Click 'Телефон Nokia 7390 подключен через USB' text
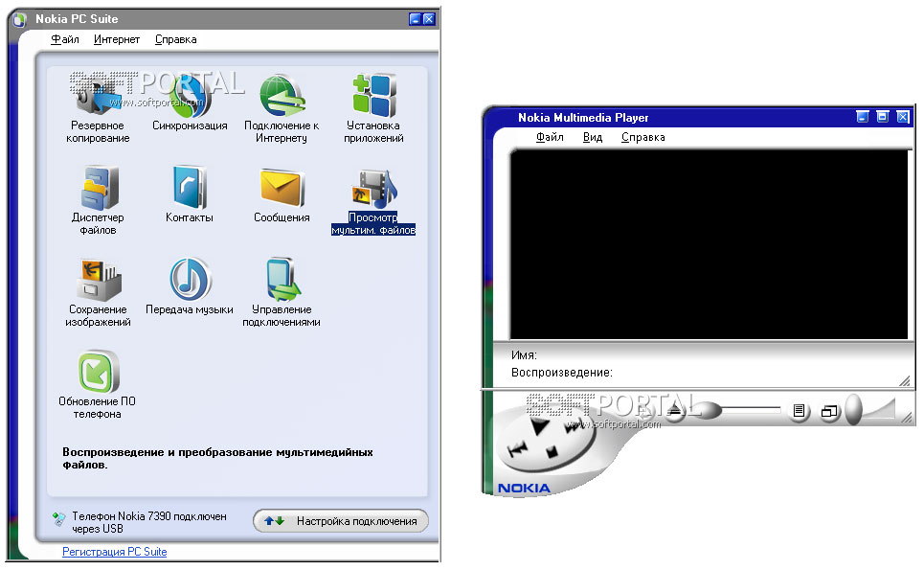The image size is (924, 570). coord(149,522)
